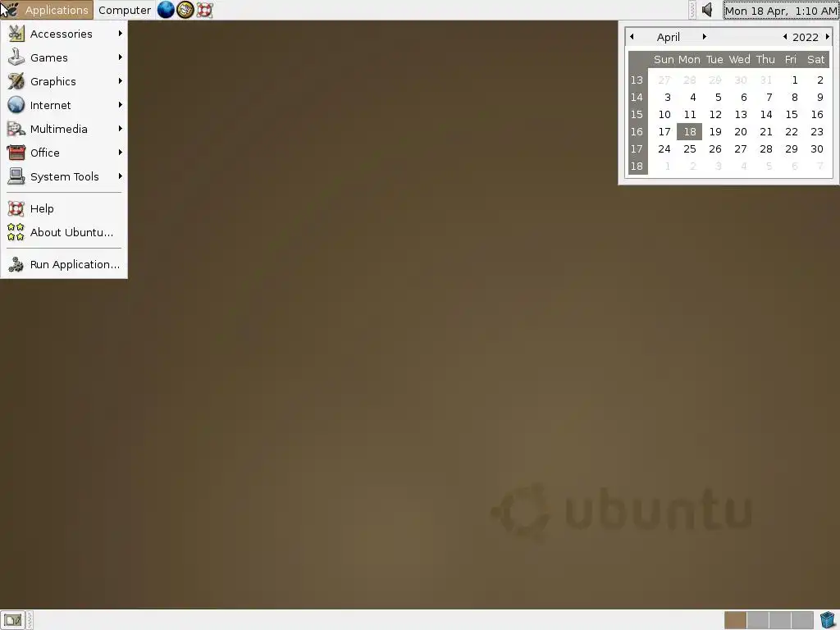This screenshot has width=840, height=630.
Task: Click the Multimedia icon in menu
Action: tap(16, 129)
